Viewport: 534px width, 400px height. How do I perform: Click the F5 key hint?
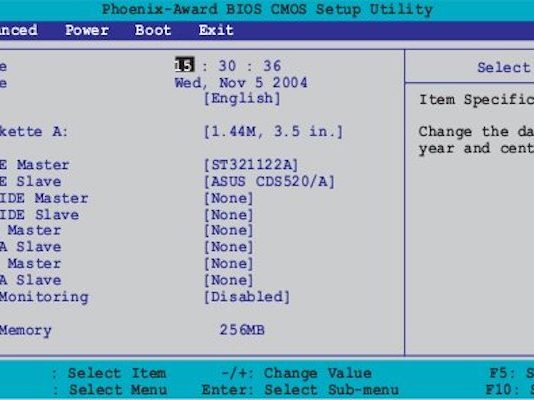[x=512, y=373]
